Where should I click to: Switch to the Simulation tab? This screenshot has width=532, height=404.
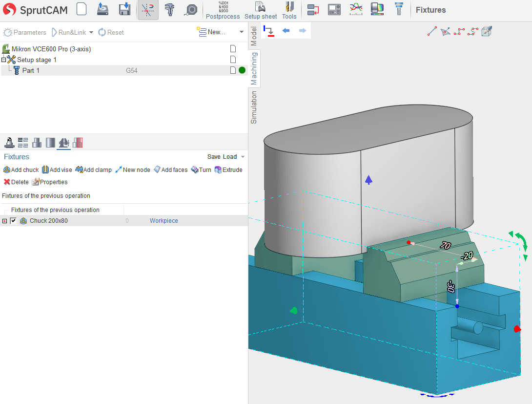254,107
